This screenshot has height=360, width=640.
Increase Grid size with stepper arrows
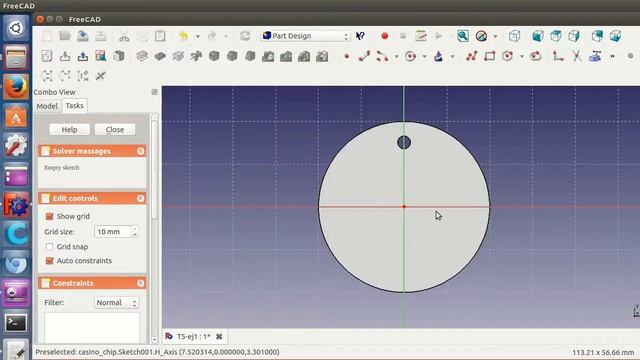coord(135,229)
